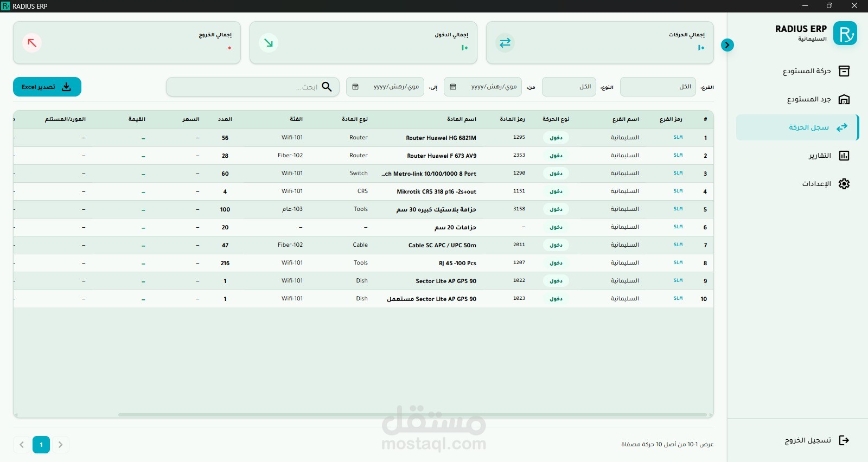
Task: Select the movement log (سجل الحركة) menu item
Action: click(x=797, y=127)
